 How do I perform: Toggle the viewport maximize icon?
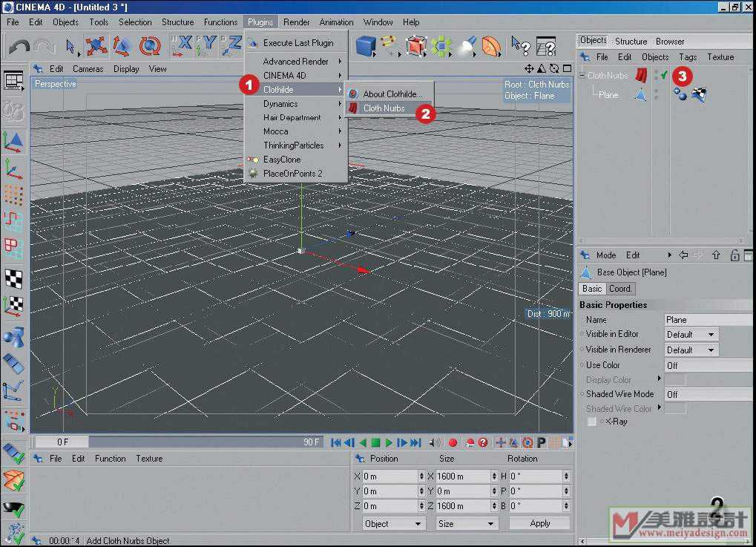[x=568, y=68]
